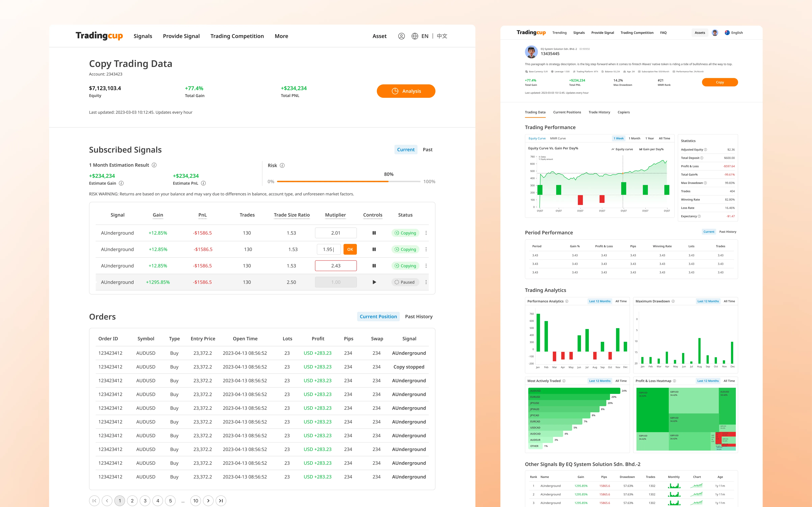This screenshot has height=507, width=812.
Task: Pause copying on the first AUnderground signal
Action: pyautogui.click(x=374, y=233)
